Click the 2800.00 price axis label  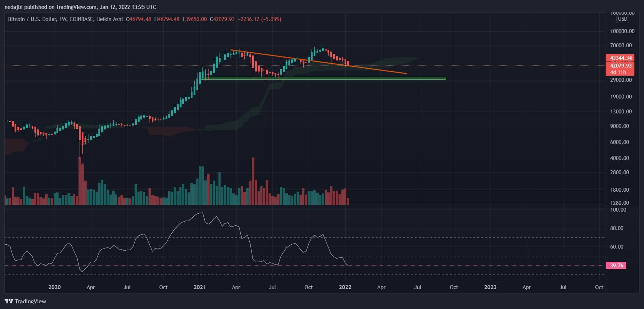pyautogui.click(x=620, y=172)
